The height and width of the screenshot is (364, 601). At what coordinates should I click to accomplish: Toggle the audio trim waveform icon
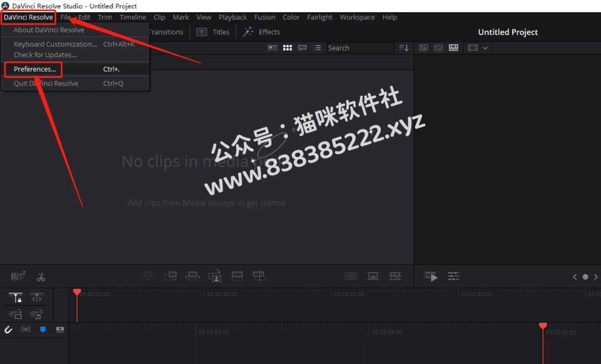click(x=26, y=329)
